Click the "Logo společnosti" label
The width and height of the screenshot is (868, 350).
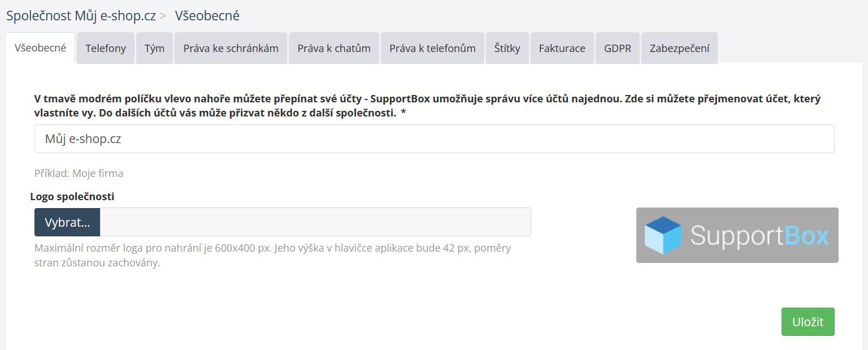click(x=72, y=197)
